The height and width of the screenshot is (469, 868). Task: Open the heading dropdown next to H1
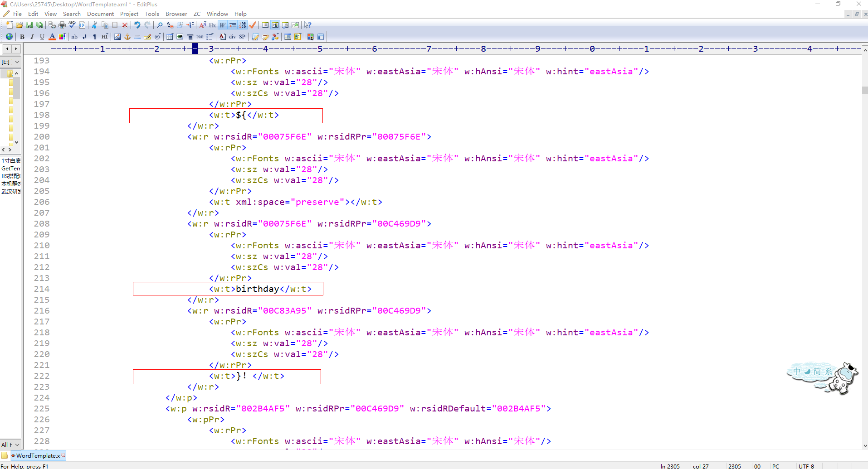(107, 35)
